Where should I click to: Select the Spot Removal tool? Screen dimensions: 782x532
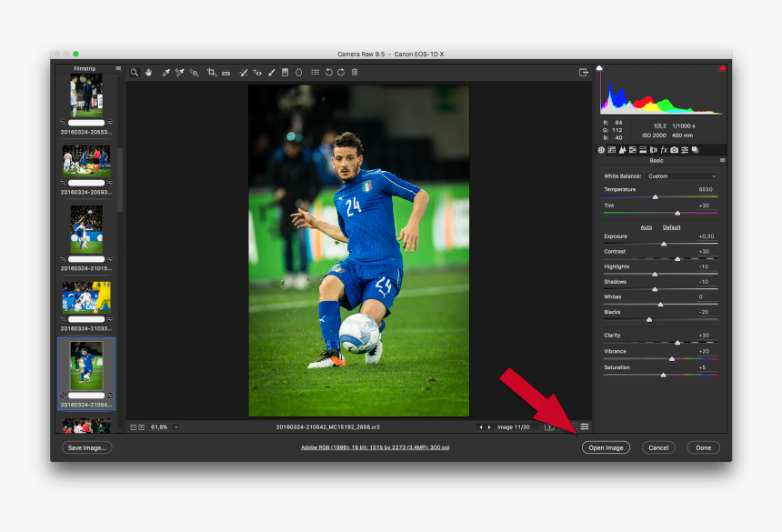click(244, 72)
